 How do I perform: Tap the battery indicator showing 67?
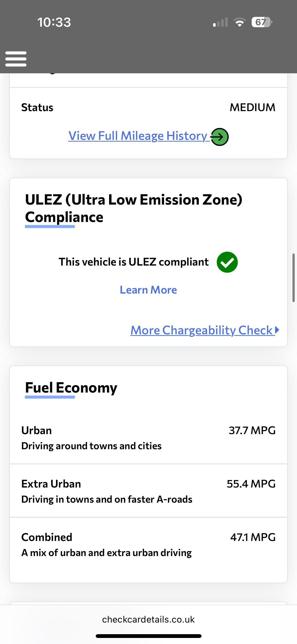coord(261,22)
